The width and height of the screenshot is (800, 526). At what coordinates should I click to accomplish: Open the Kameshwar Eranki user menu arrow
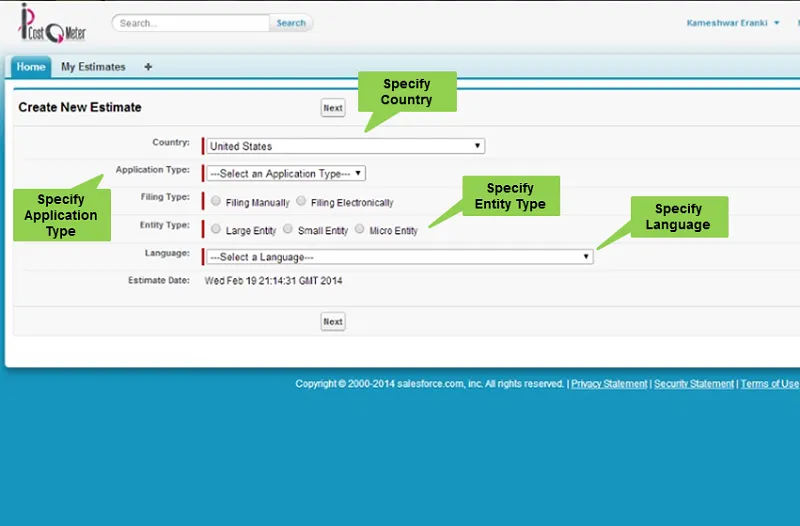click(x=777, y=23)
